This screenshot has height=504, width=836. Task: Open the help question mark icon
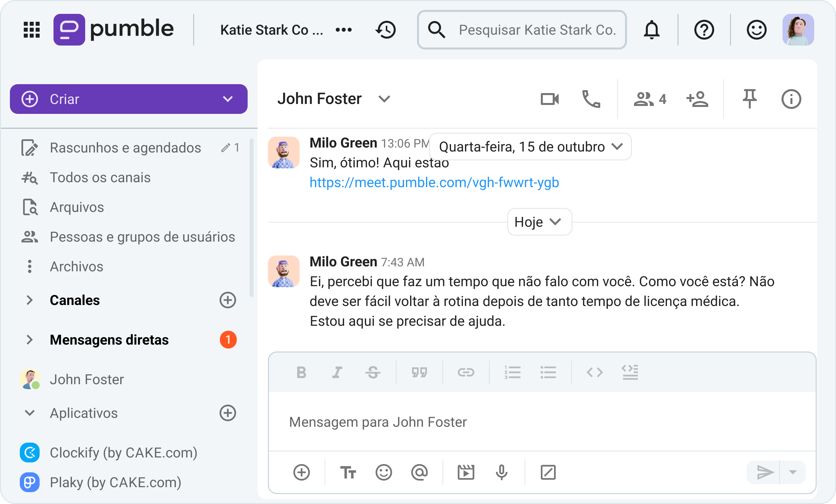(704, 30)
